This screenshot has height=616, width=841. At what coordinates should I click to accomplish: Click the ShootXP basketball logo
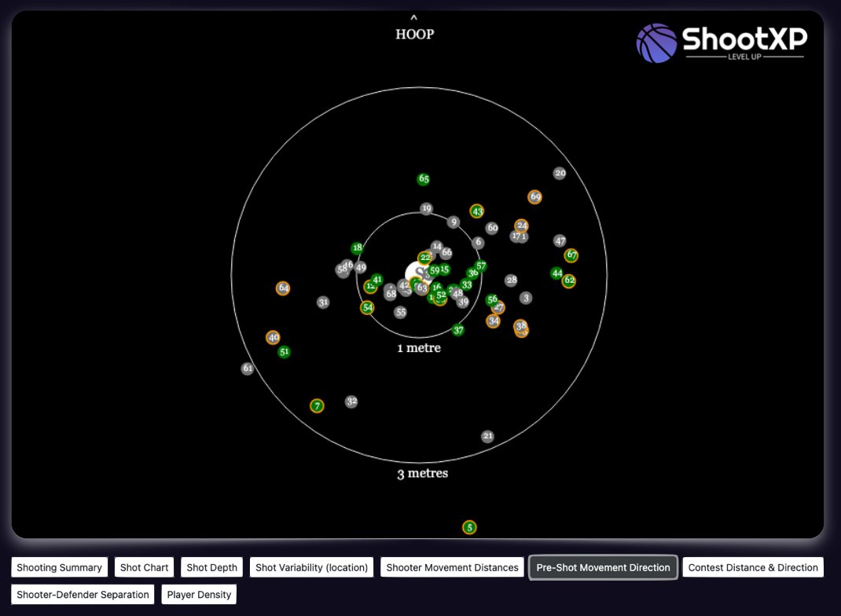click(x=656, y=43)
